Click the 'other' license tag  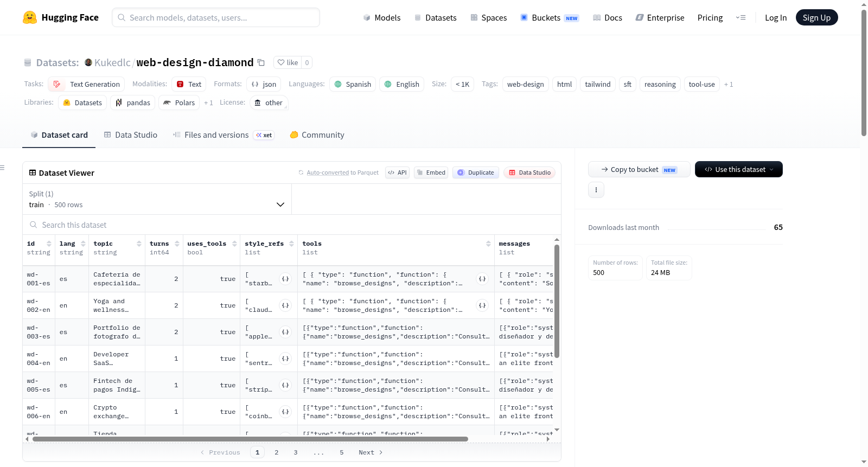[x=269, y=103]
